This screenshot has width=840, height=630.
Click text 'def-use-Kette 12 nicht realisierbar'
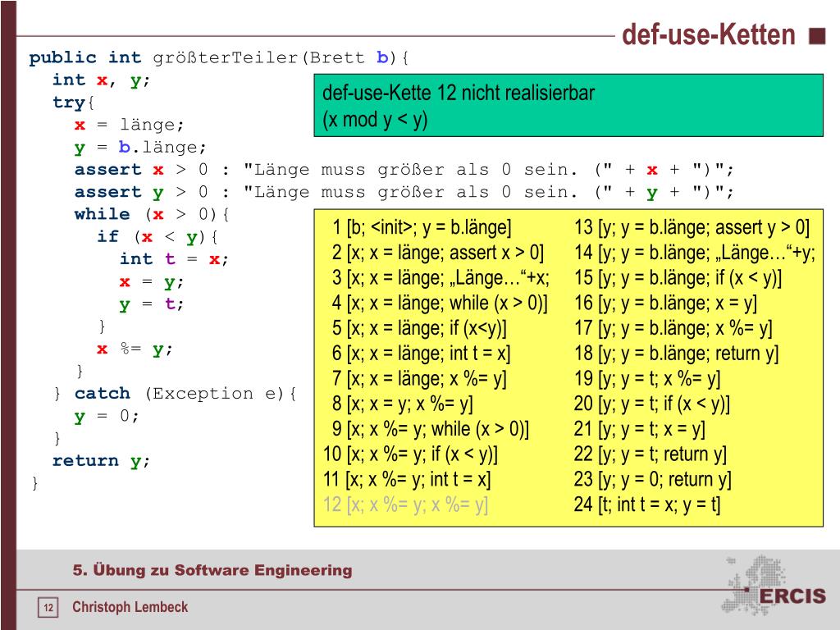click(459, 93)
